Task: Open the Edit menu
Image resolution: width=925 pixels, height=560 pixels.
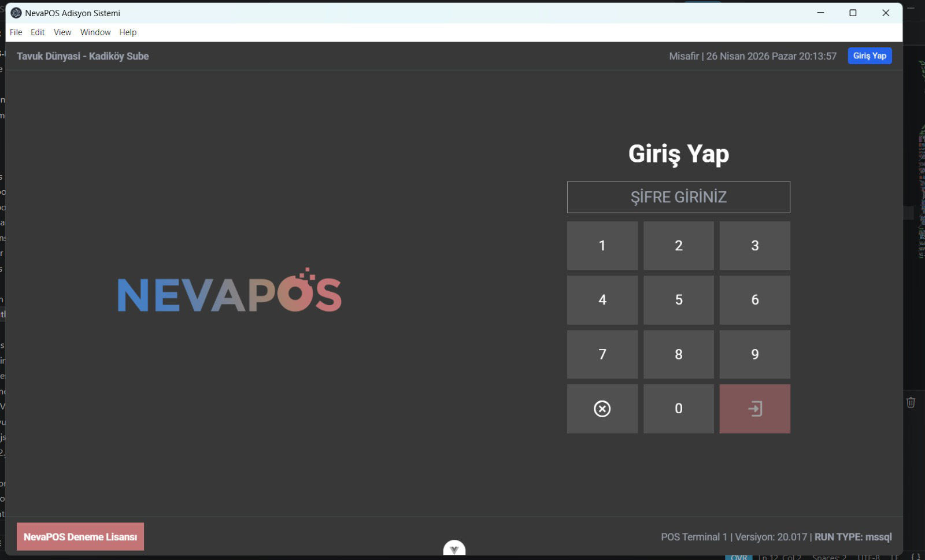Action: [x=38, y=32]
